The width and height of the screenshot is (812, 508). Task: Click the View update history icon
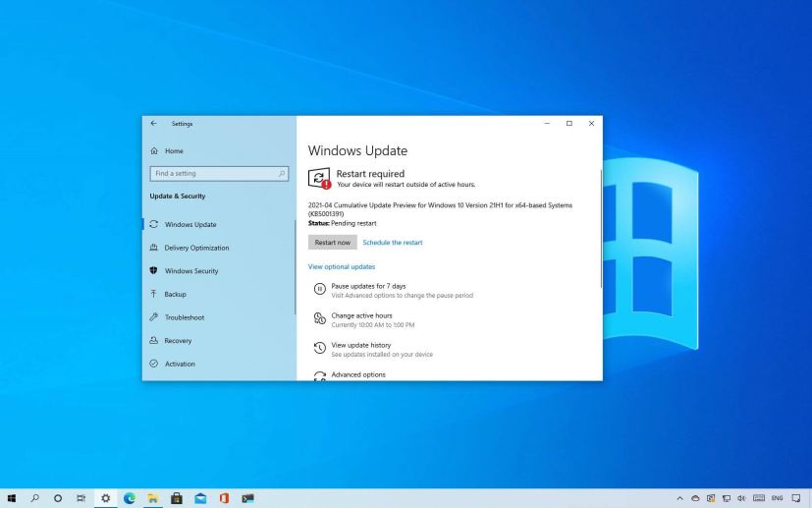point(319,349)
